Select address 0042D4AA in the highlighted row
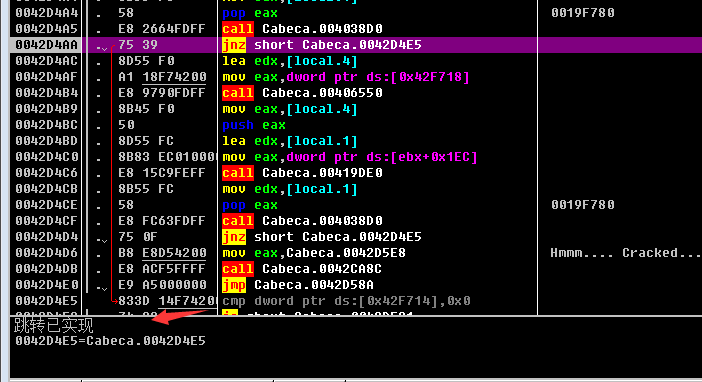 pyautogui.click(x=47, y=45)
